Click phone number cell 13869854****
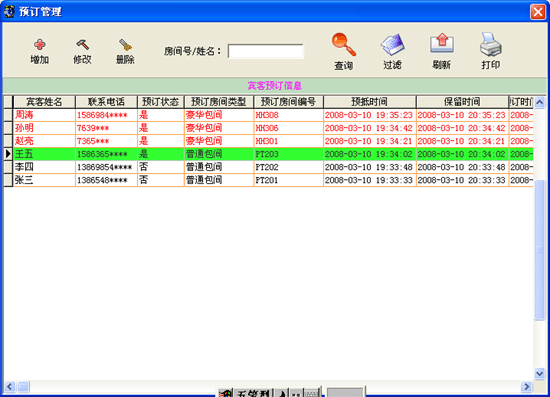The image size is (550, 397). click(x=106, y=167)
